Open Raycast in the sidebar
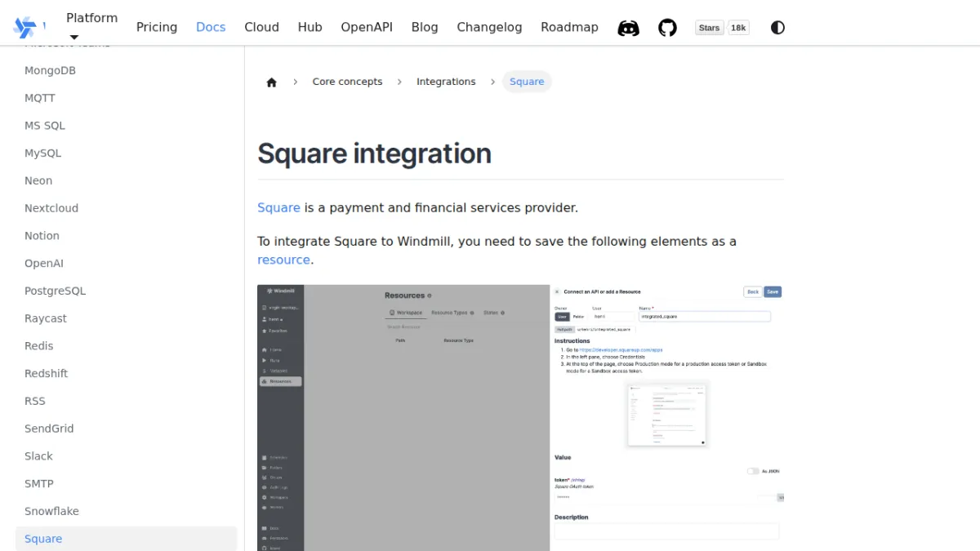980x551 pixels. pos(127,318)
